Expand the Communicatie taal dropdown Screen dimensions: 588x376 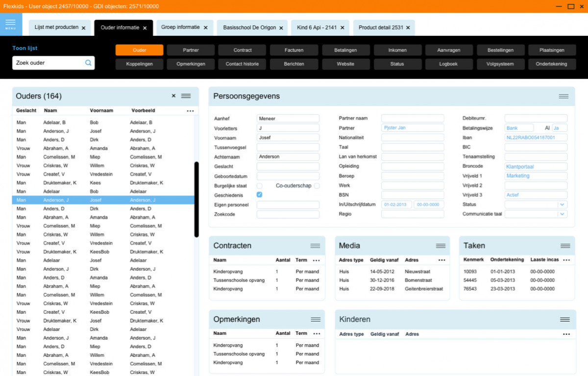tap(562, 214)
